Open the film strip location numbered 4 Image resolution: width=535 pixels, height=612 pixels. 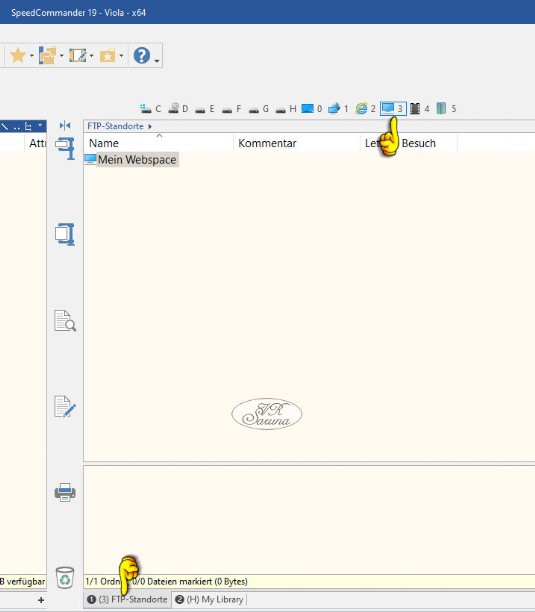[419, 109]
